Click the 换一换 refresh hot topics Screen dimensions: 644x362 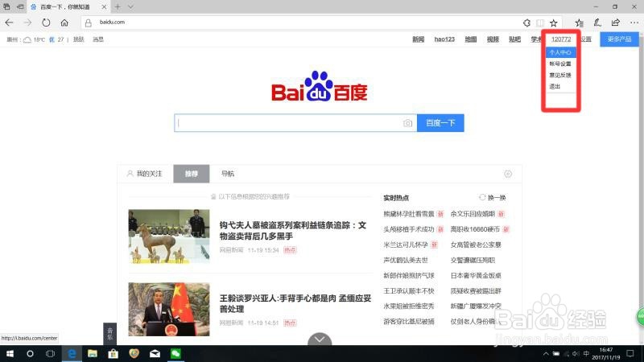(x=493, y=198)
